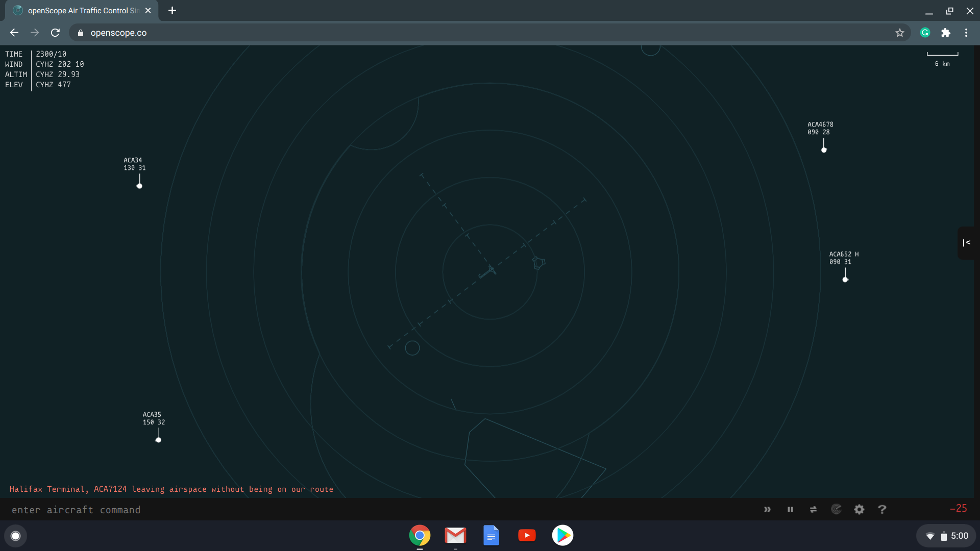The image size is (980, 551).
Task: Select aircraft ACA34 on the radar
Action: tap(139, 186)
